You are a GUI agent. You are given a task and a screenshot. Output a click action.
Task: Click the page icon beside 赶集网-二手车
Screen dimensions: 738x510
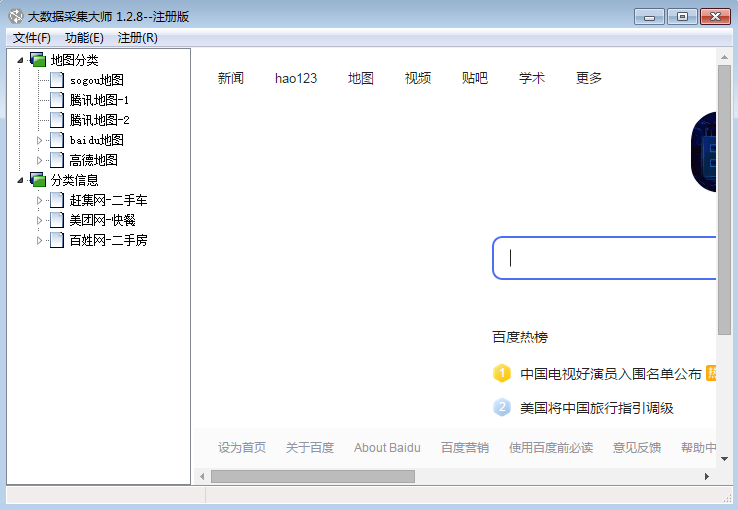[57, 200]
